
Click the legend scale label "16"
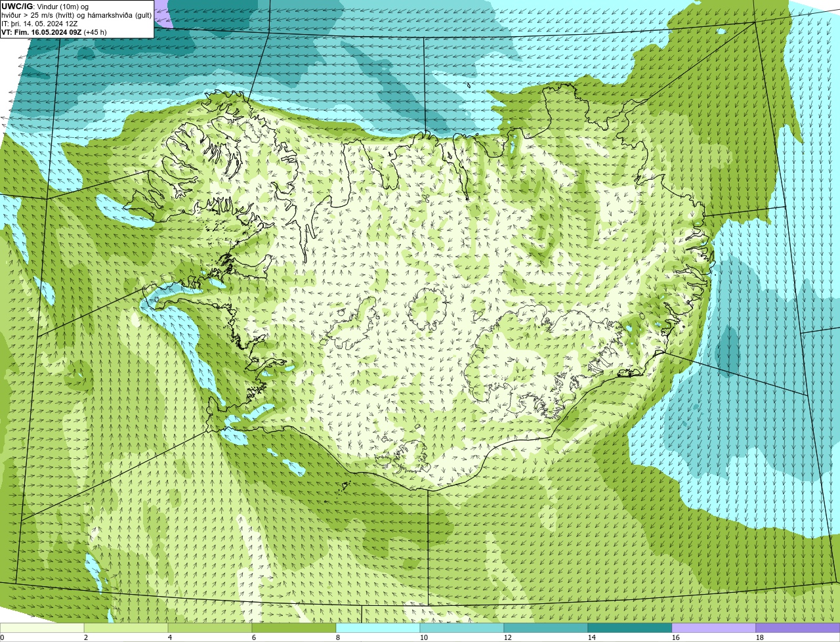tap(676, 637)
